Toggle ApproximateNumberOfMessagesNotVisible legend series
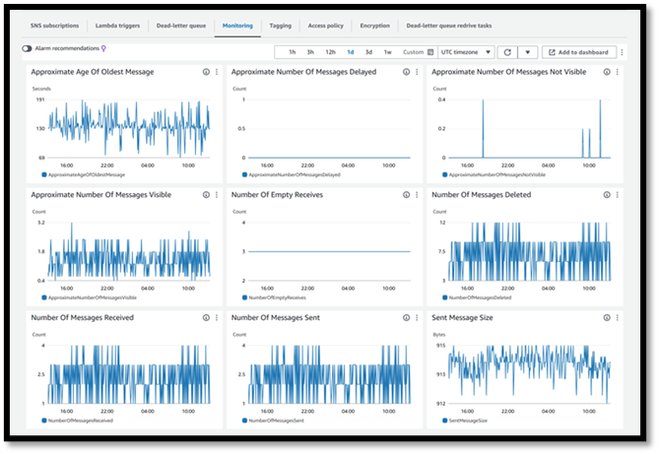The image size is (659, 454). click(x=494, y=174)
